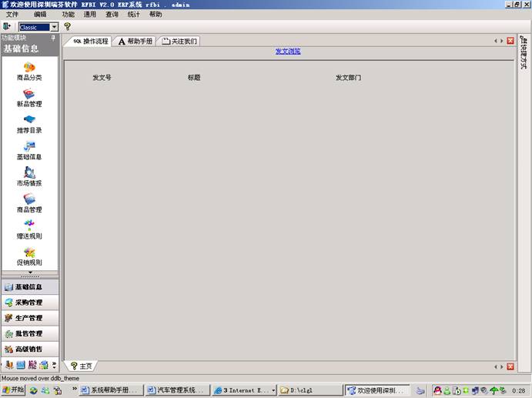Expand the 生产管理 navigation group
The height and width of the screenshot is (398, 532).
click(29, 318)
